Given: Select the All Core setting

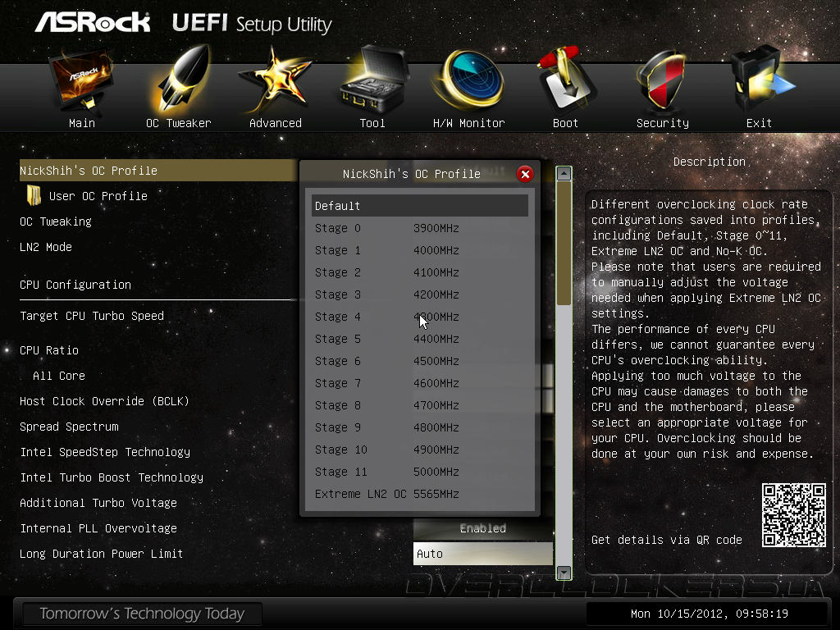Looking at the screenshot, I should 59,376.
